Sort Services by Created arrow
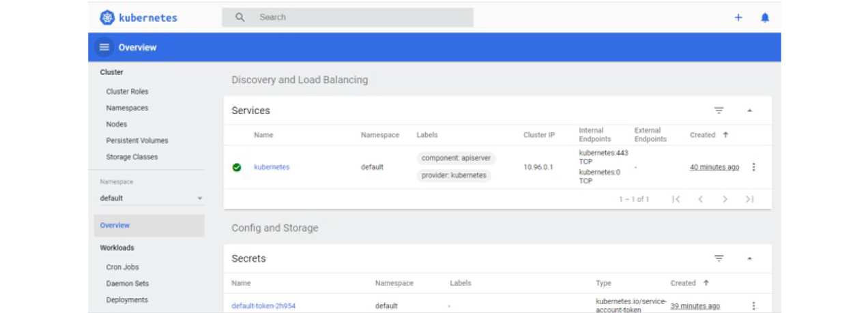Screen dimensions: 868x313 [725, 135]
